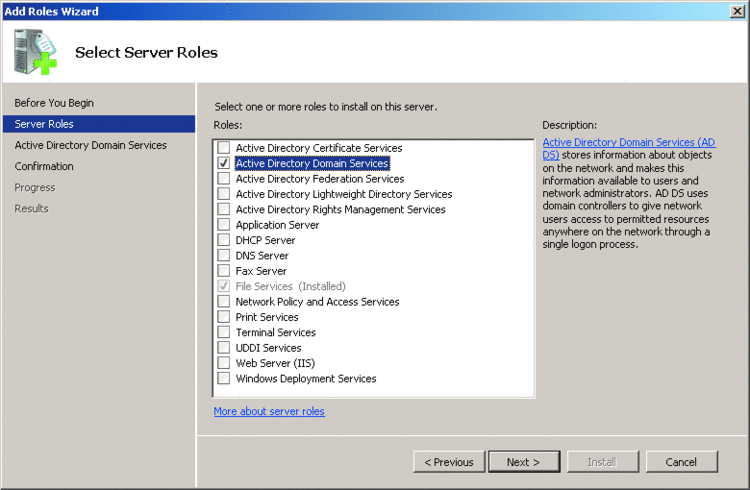750x490 pixels.
Task: Select the Results step in sidebar
Action: pos(31,208)
